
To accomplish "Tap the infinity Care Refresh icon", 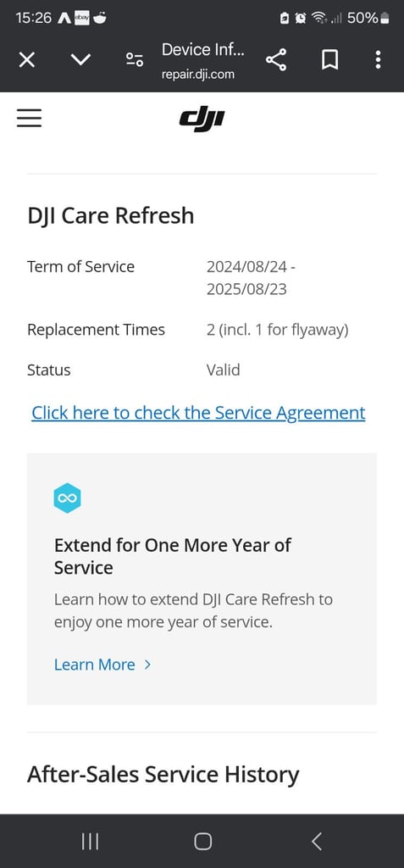I will tap(68, 498).
